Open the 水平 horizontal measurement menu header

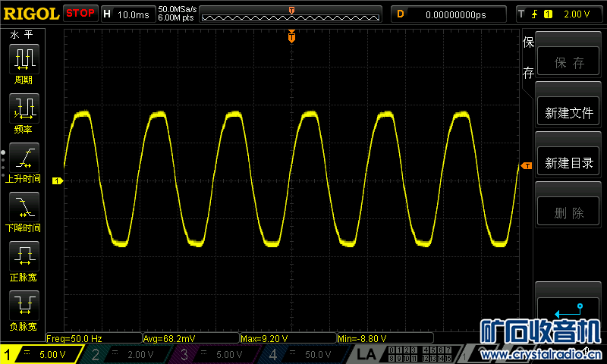click(x=21, y=35)
